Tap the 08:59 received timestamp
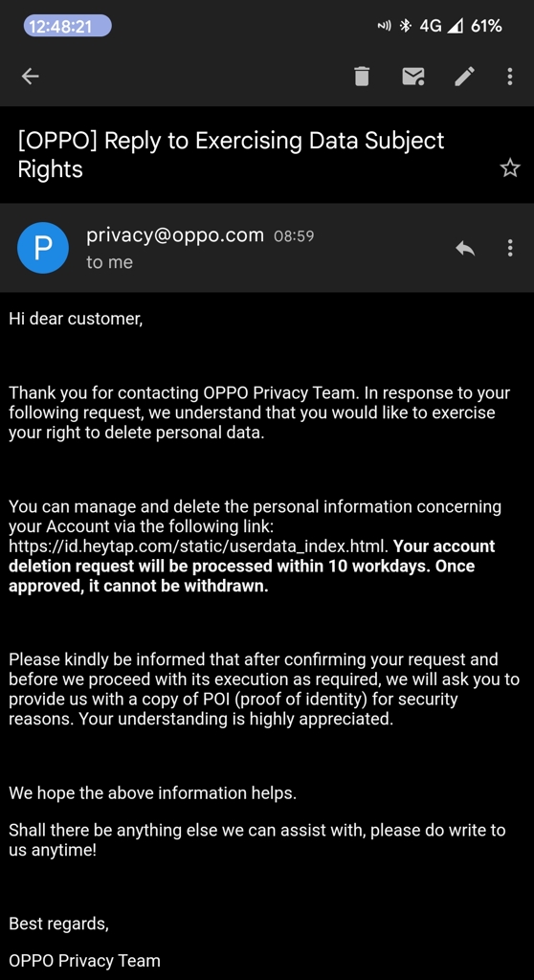Screen dimensions: 534x980 294,237
